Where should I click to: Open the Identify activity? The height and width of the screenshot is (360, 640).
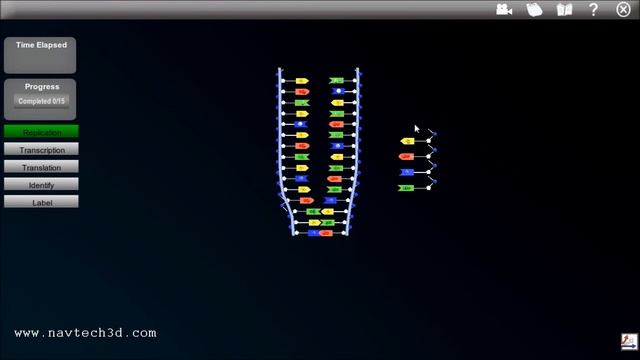tap(41, 184)
